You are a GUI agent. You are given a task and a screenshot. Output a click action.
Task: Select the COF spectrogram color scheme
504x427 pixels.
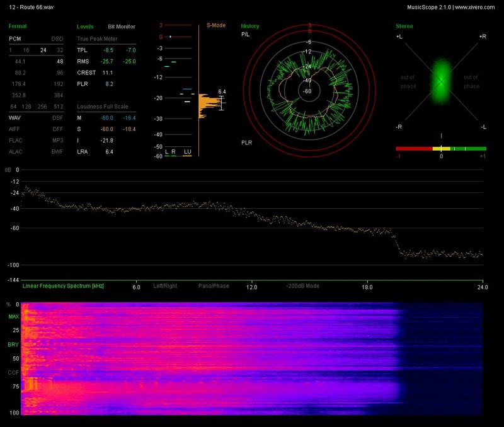(x=13, y=373)
